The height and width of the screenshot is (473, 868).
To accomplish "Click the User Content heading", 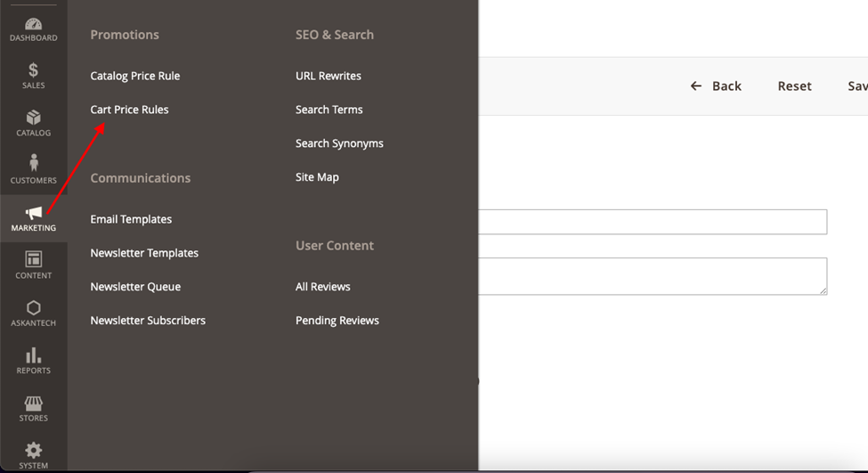I will (x=335, y=246).
